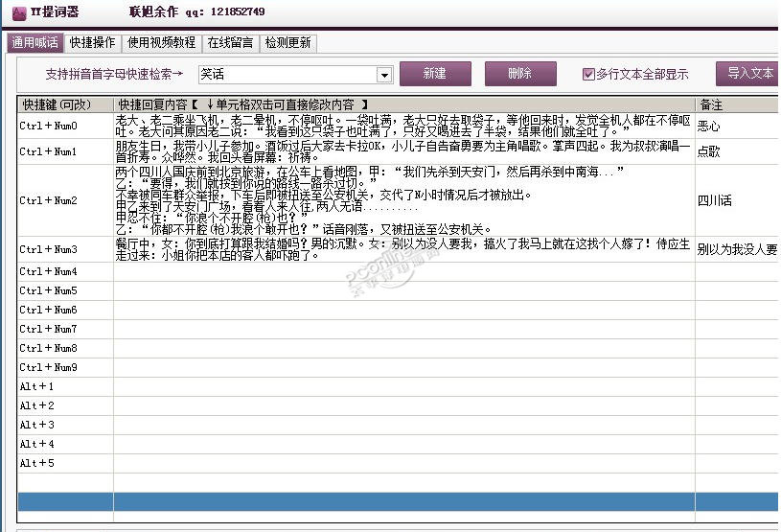The width and height of the screenshot is (781, 532).
Task: Click the 新建 button
Action: [435, 74]
